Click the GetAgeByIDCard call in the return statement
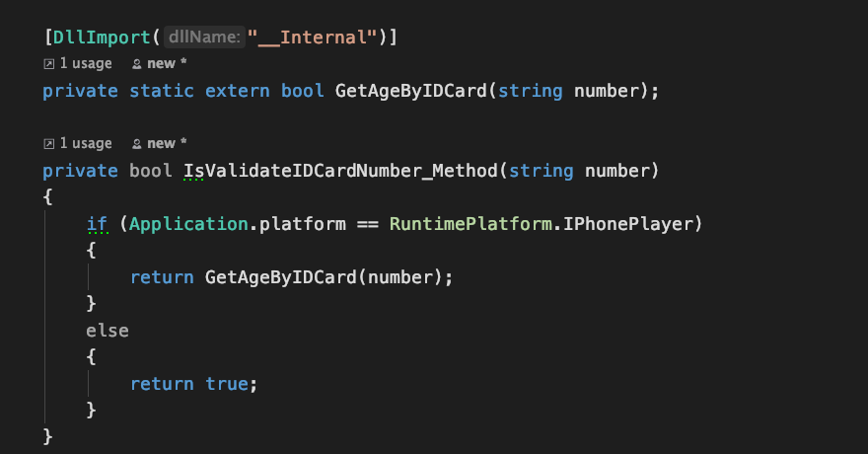The height and width of the screenshot is (454, 868). tap(281, 276)
